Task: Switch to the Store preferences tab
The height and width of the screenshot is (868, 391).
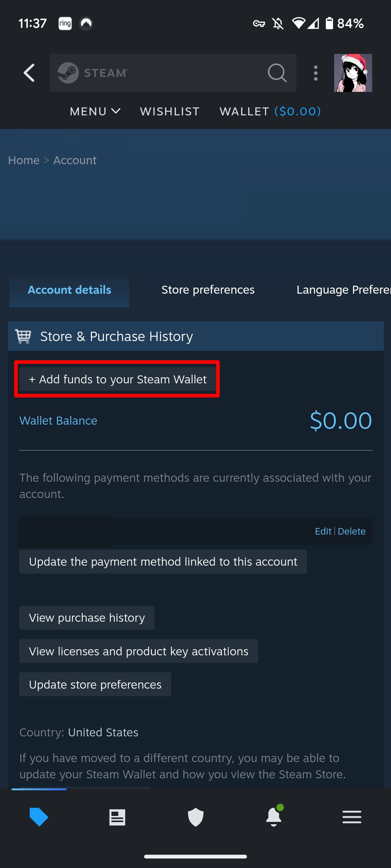Action: (208, 290)
